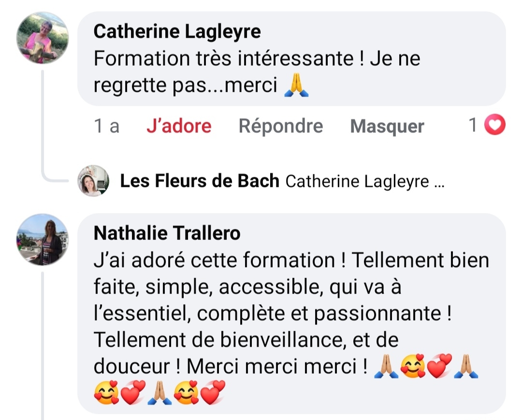Screen dimensions: 522x420
Task: Open the Les Fleurs de Bach page name
Action: click(199, 181)
